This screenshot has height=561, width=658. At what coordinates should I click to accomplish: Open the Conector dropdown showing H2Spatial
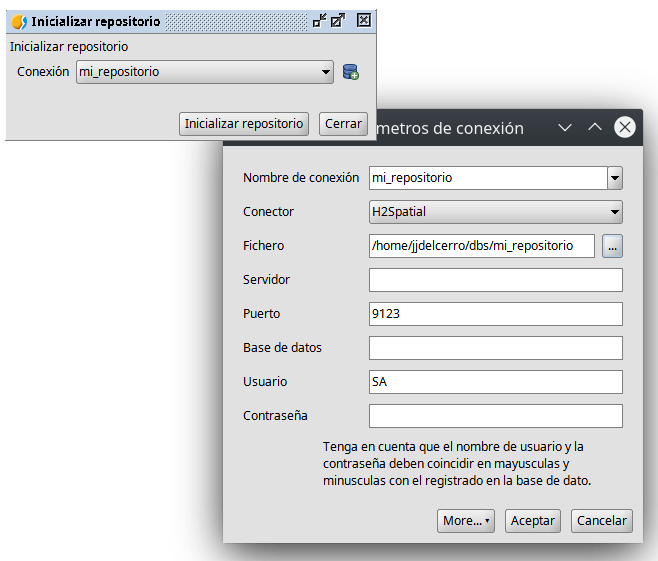[495, 212]
